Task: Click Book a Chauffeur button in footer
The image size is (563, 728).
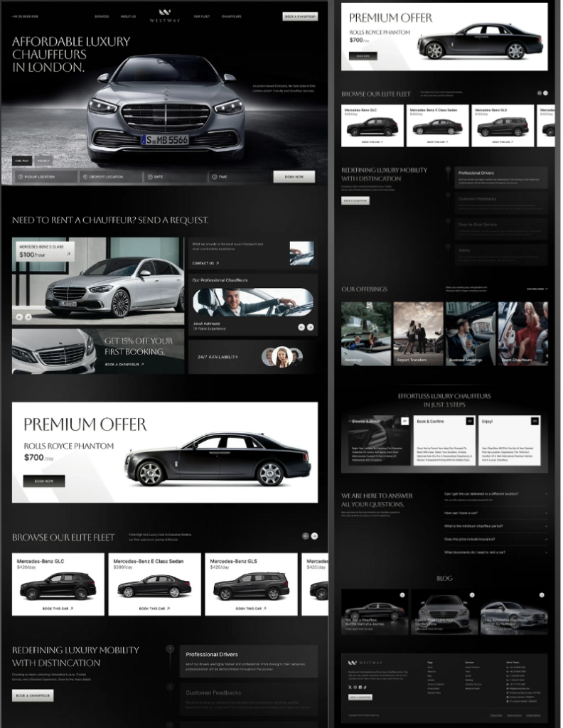Action: [x=360, y=697]
